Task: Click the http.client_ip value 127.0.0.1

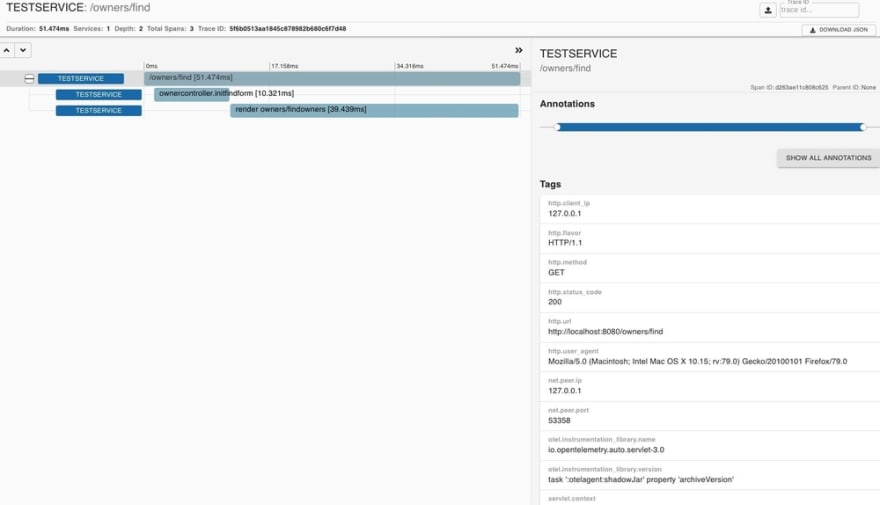Action: 565,213
